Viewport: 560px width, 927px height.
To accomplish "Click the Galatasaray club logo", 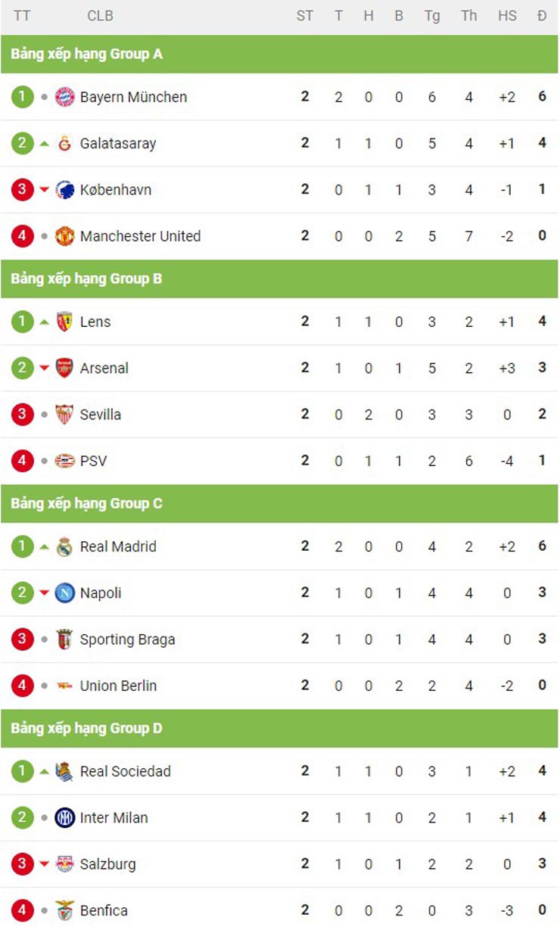I will pyautogui.click(x=65, y=144).
